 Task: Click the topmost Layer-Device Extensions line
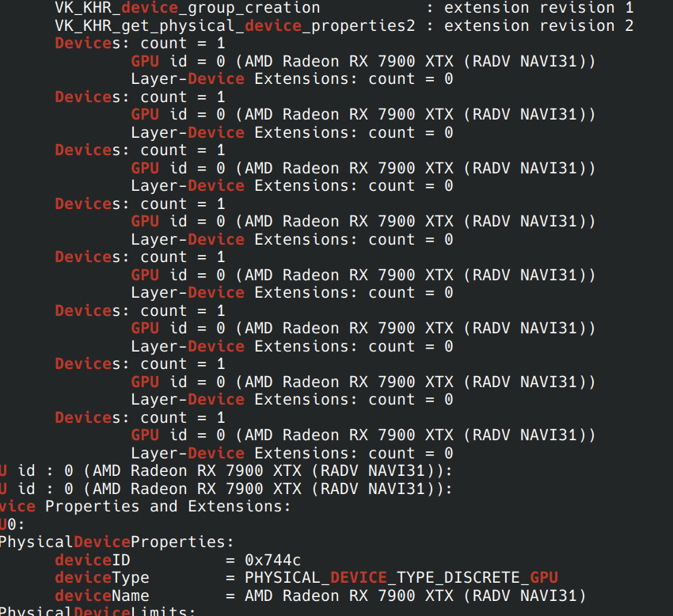(x=291, y=79)
